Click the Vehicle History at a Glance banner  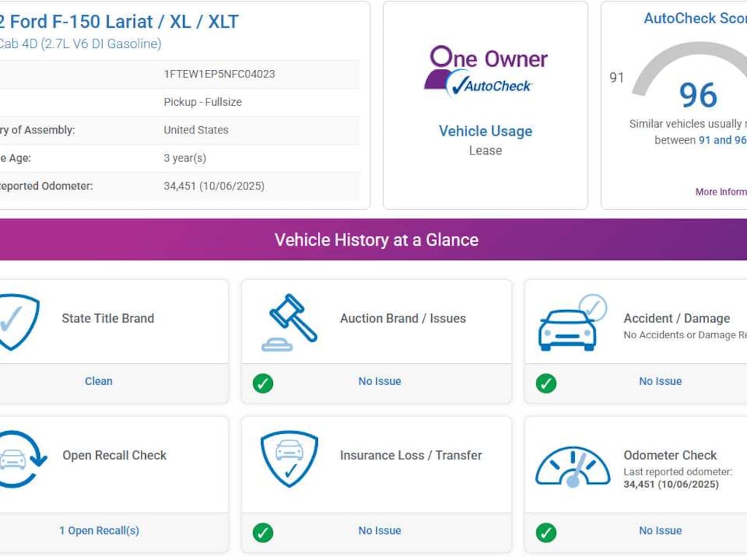coord(376,240)
